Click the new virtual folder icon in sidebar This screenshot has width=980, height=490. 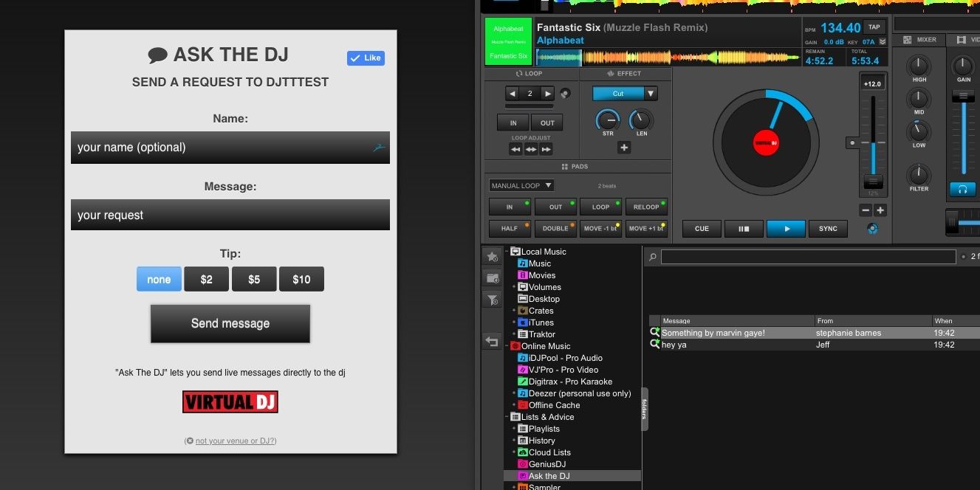(x=491, y=277)
